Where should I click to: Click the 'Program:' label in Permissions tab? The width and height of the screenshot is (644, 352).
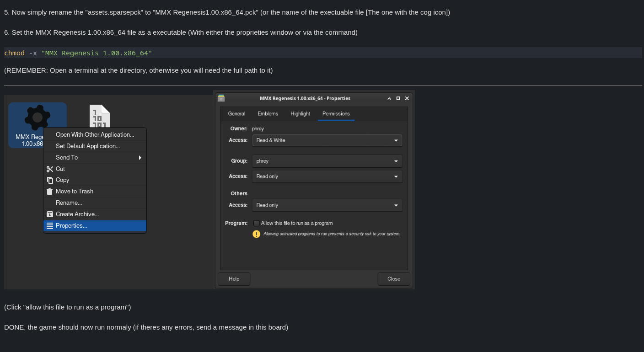point(236,224)
